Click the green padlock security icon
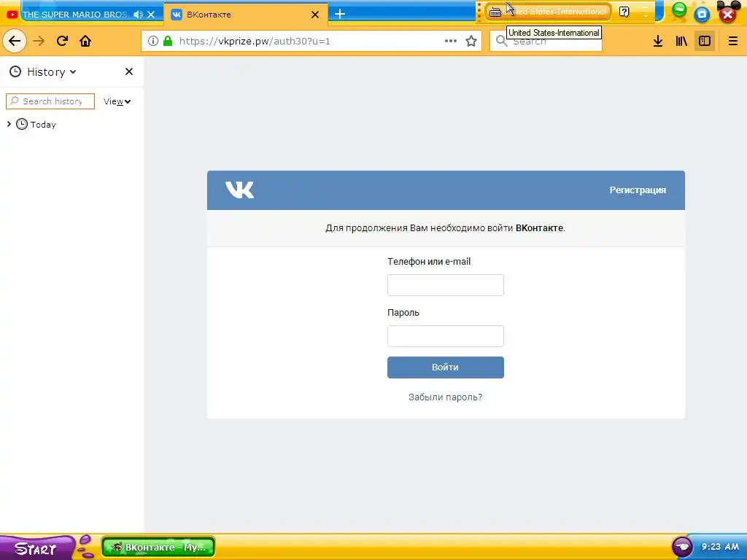 (168, 41)
